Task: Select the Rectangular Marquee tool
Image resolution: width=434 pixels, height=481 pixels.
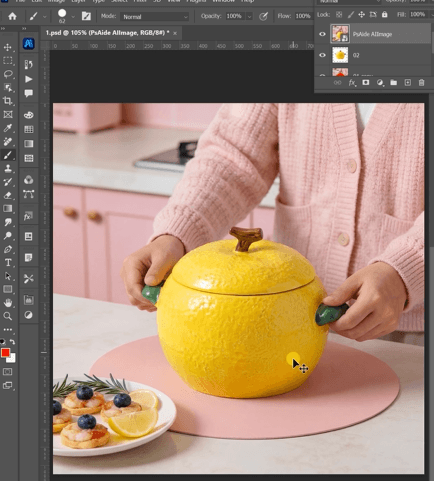Action: tap(8, 60)
